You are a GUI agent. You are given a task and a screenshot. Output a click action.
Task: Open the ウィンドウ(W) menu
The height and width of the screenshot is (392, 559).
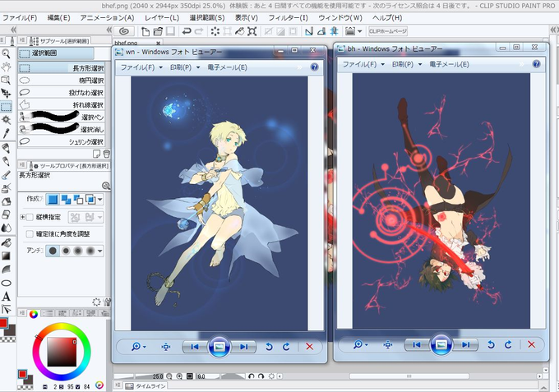pyautogui.click(x=340, y=17)
